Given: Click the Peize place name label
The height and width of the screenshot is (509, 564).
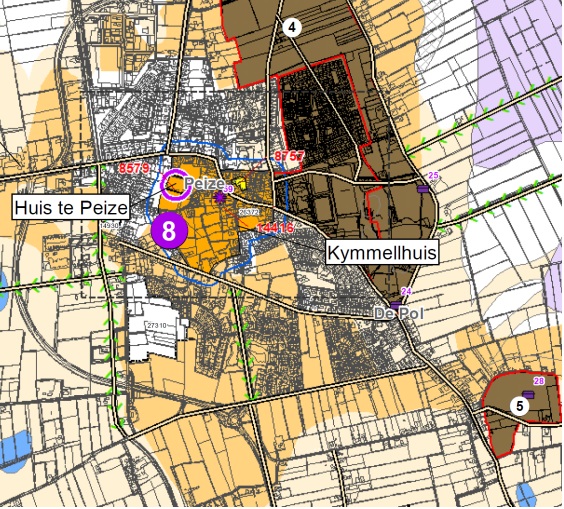Looking at the screenshot, I should [x=204, y=183].
